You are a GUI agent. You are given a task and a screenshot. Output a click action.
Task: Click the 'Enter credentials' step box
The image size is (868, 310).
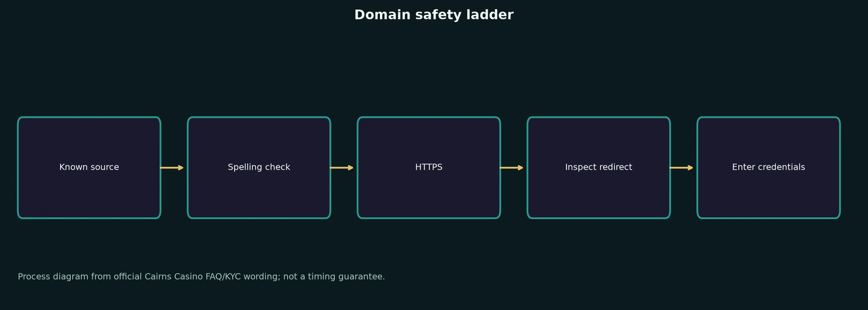[x=768, y=168]
